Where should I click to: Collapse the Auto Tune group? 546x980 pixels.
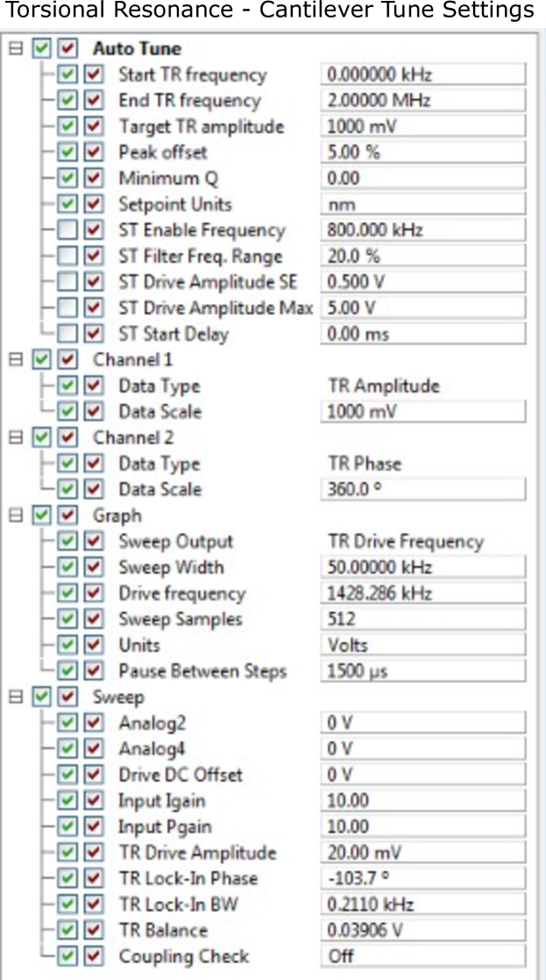point(16,49)
